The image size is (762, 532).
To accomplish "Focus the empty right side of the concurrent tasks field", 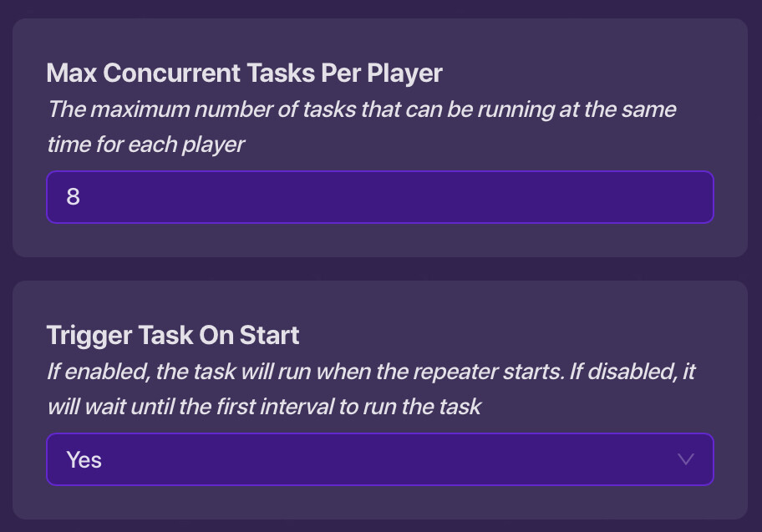I will tap(585, 197).
